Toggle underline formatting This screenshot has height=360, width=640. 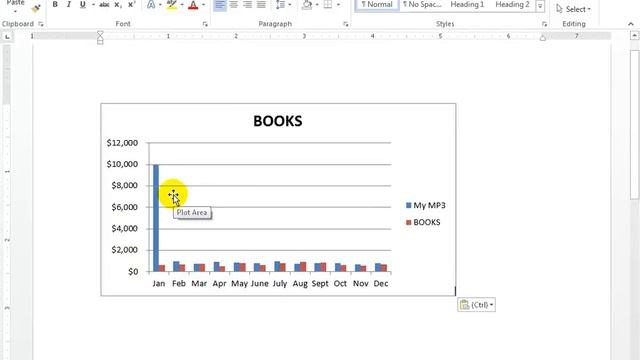(83, 4)
